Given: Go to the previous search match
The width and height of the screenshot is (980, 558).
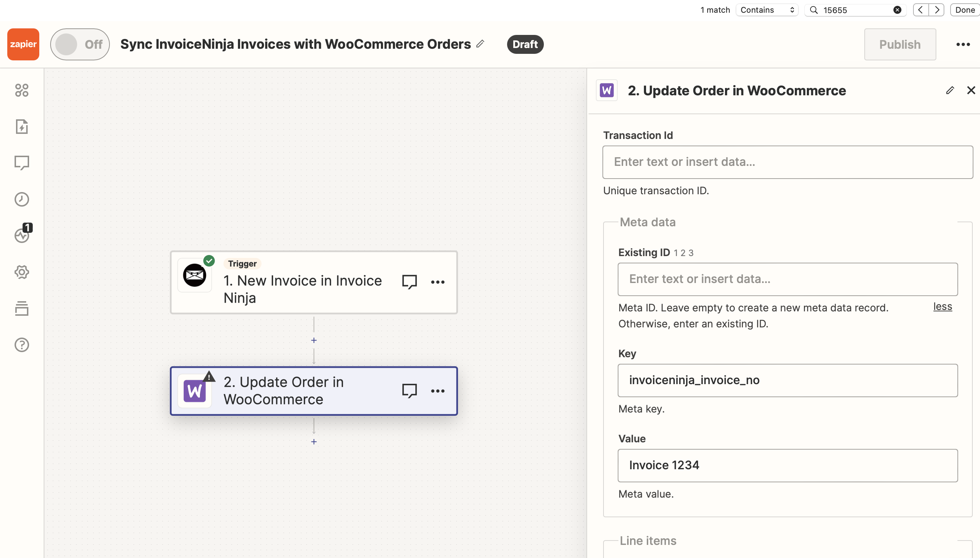Looking at the screenshot, I should tap(921, 10).
